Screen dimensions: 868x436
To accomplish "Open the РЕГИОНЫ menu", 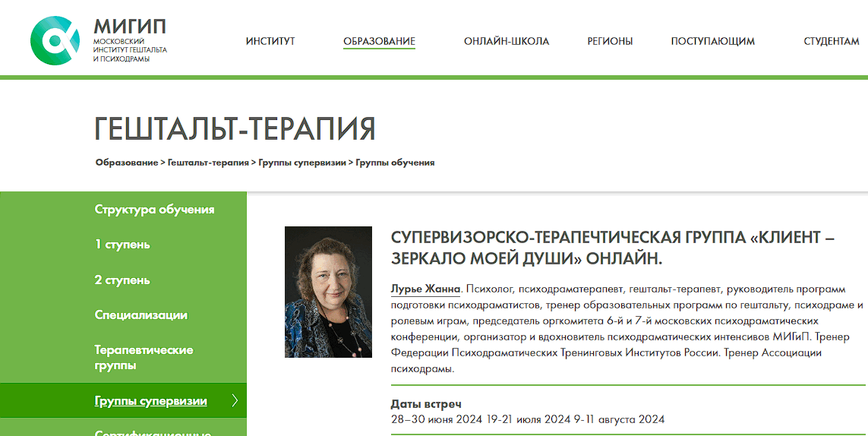I will coord(610,41).
